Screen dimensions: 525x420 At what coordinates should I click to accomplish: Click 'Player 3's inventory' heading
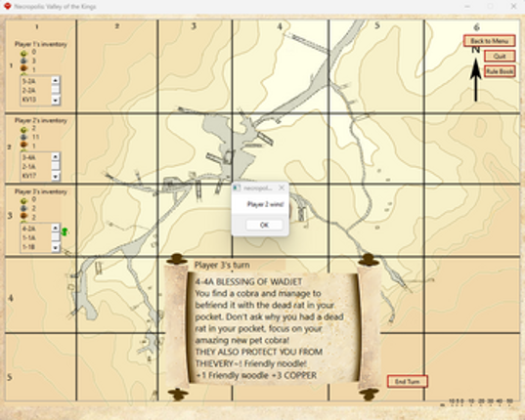click(40, 191)
